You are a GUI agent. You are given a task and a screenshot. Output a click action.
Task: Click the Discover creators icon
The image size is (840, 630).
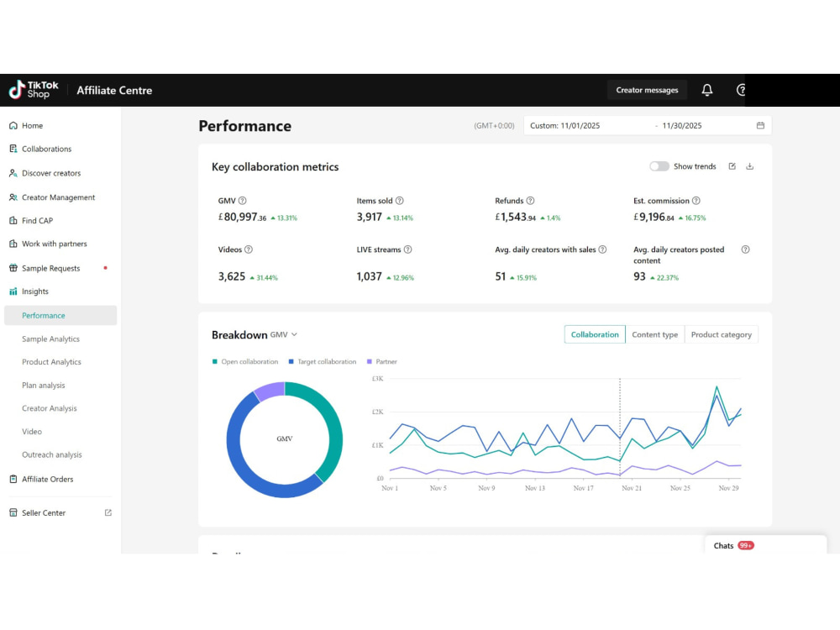point(13,173)
